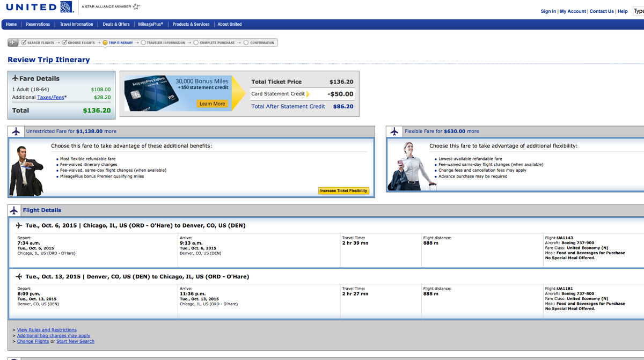Click the Trip Itinerary current step marker

point(105,43)
